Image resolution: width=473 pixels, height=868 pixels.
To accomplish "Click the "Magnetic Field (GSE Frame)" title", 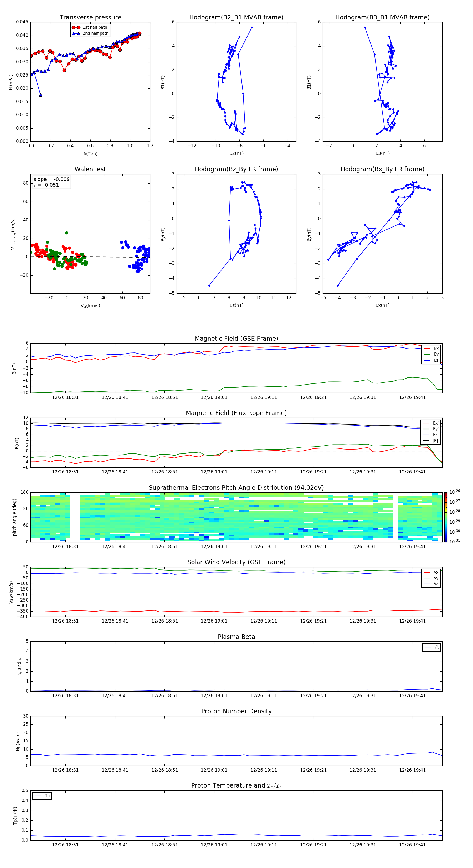I will (x=236, y=339).
